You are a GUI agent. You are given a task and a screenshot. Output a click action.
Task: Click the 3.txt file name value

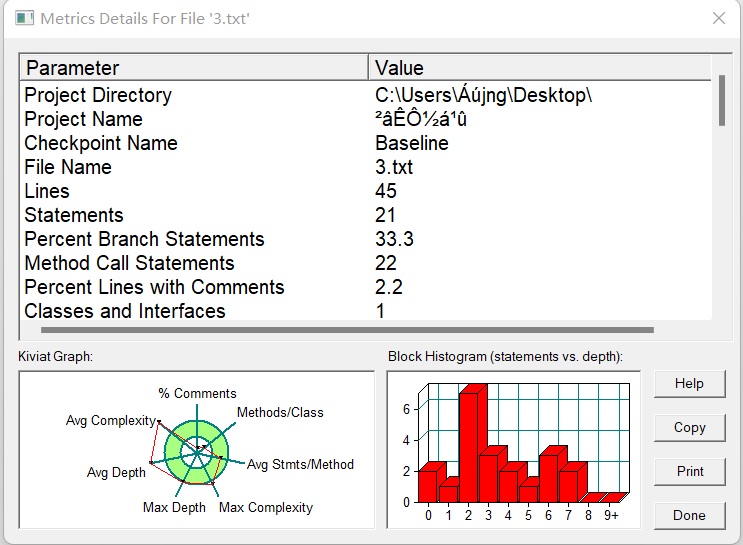pos(394,167)
